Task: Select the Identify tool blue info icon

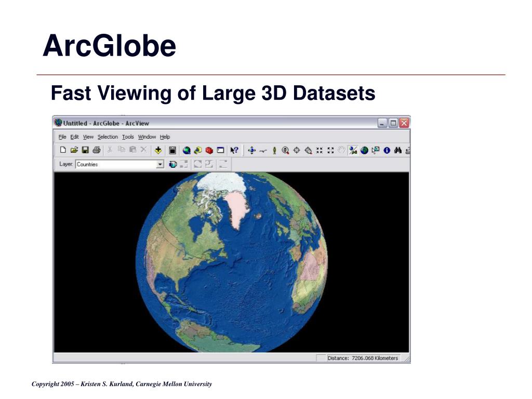Action: pos(387,150)
